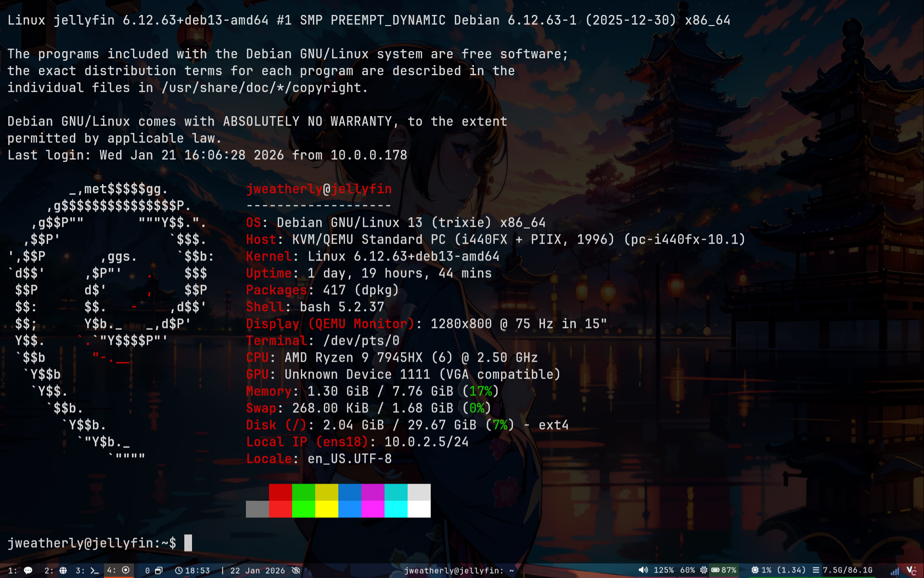Select active workspace 4 tab
924x578 pixels.
(119, 570)
